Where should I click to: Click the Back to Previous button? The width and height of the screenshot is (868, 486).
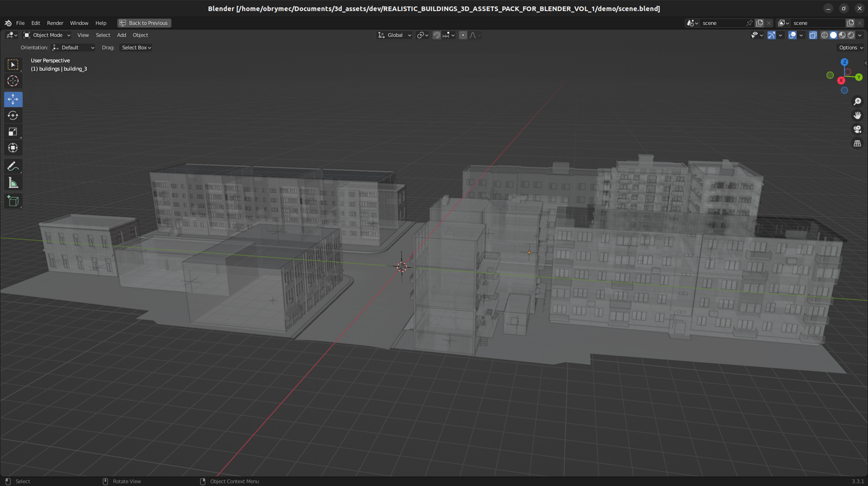[144, 23]
